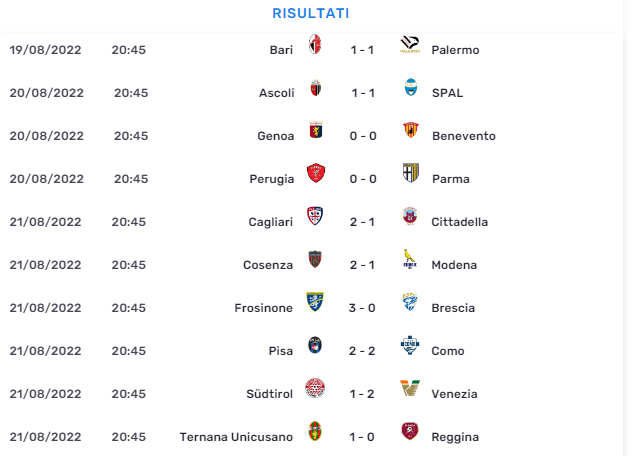Open the Benevento team crest
638x456 pixels.
(411, 130)
